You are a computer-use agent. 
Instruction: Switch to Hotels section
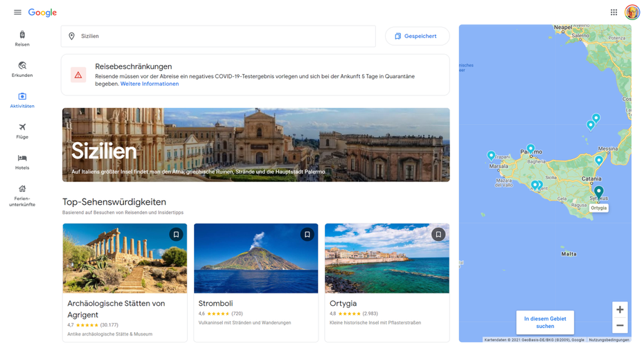22,161
